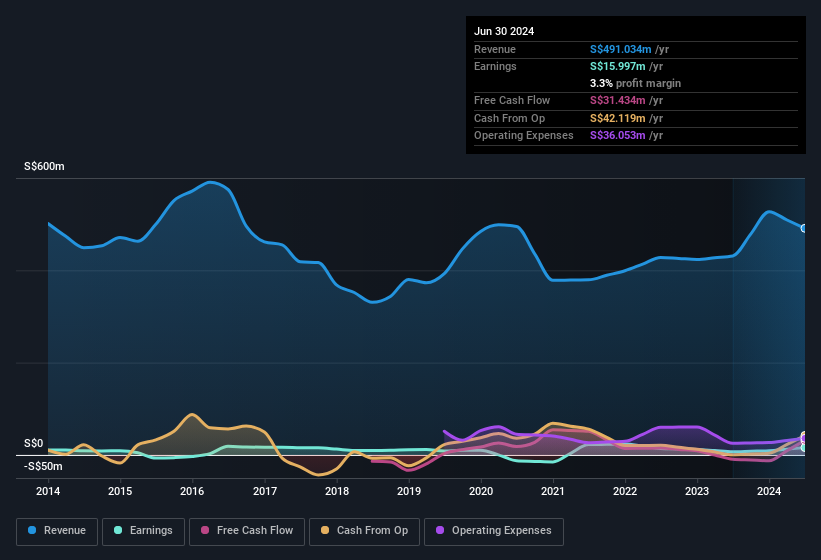Click the S$36.053m operating expenses value

[x=617, y=135]
